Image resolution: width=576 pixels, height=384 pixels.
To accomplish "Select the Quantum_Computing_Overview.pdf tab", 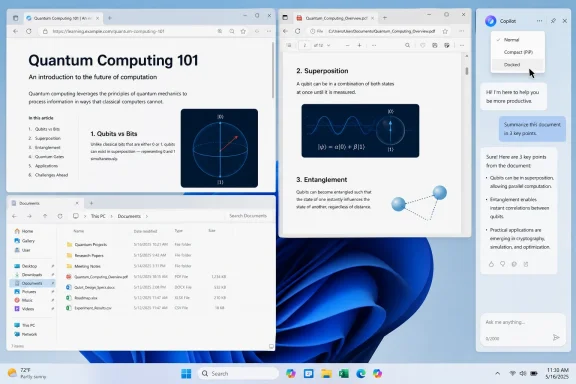I will (x=335, y=18).
